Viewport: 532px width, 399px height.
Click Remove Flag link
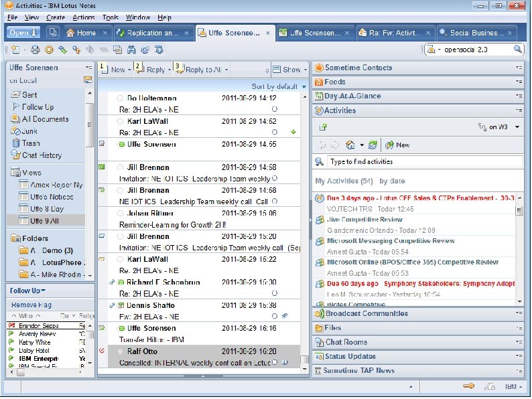pyautogui.click(x=31, y=305)
